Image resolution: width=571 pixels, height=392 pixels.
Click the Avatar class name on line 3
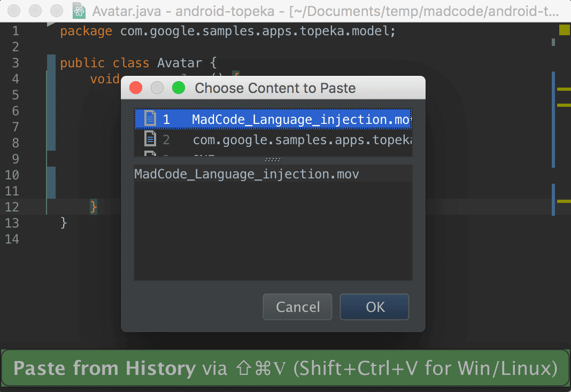[x=180, y=63]
